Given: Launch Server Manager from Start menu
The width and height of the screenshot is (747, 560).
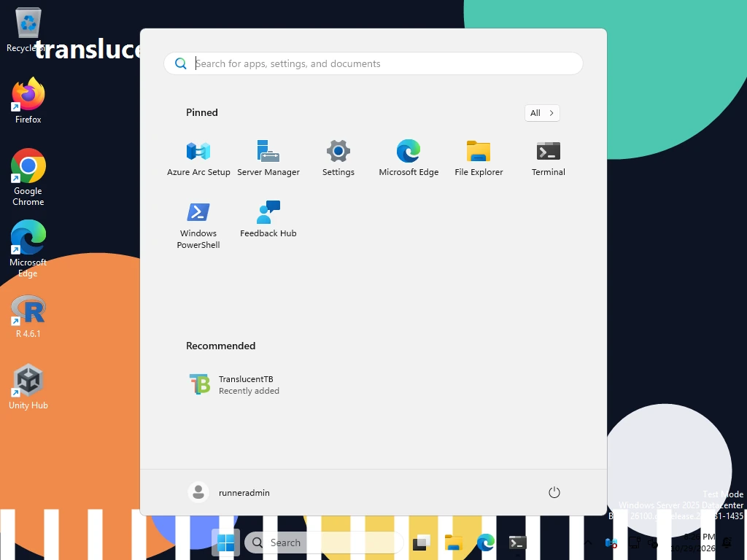Looking at the screenshot, I should point(268,158).
